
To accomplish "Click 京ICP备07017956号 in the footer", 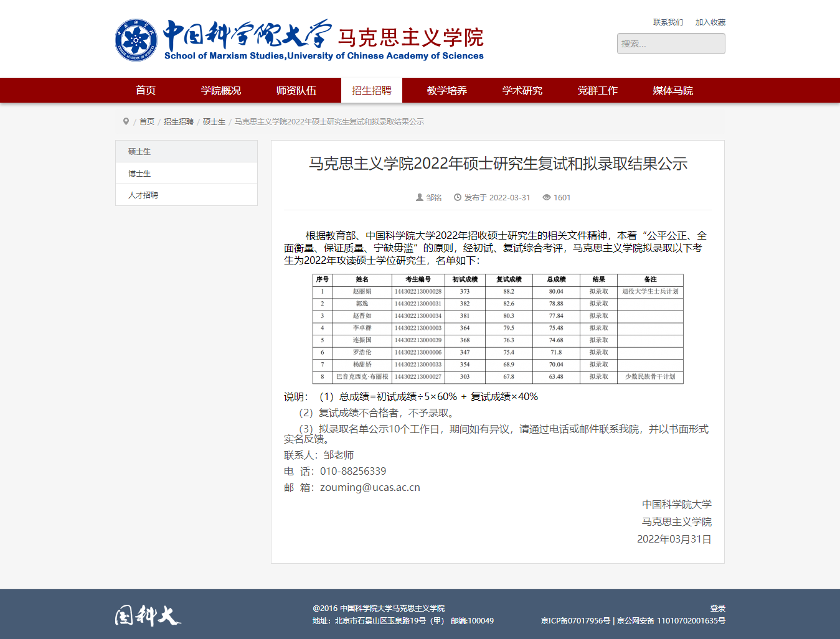I will (575, 620).
